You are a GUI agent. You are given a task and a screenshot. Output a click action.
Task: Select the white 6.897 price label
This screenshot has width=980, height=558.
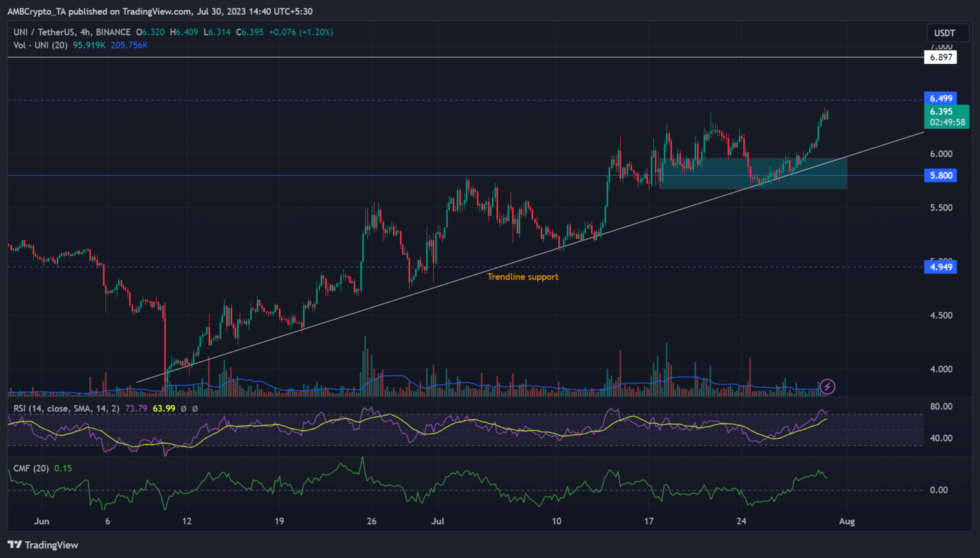940,57
